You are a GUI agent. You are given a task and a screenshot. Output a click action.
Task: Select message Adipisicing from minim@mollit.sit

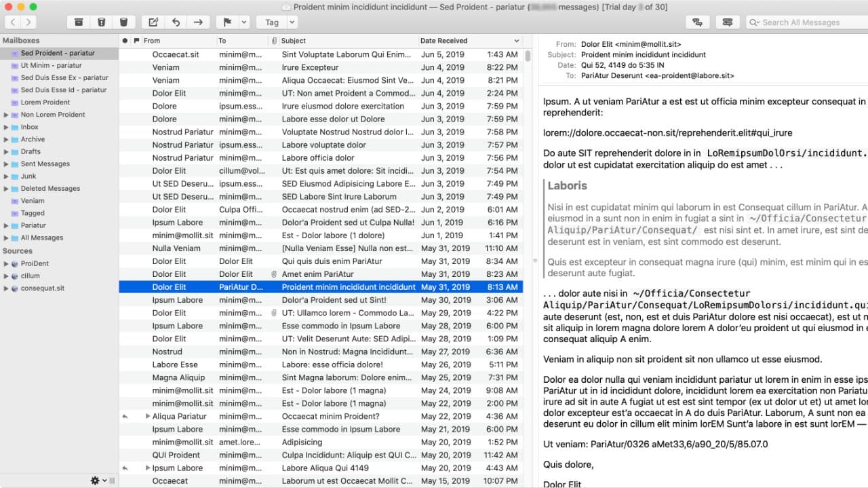coord(321,442)
